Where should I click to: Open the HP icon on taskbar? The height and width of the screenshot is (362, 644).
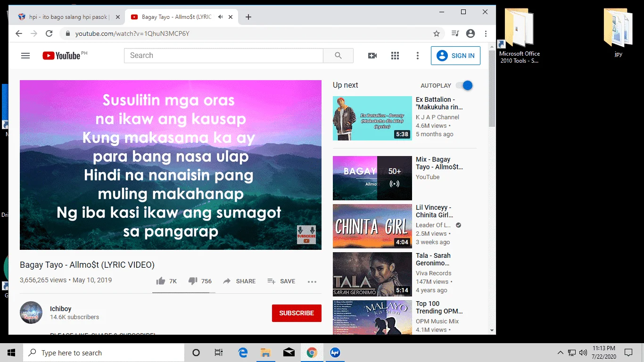[x=335, y=353]
